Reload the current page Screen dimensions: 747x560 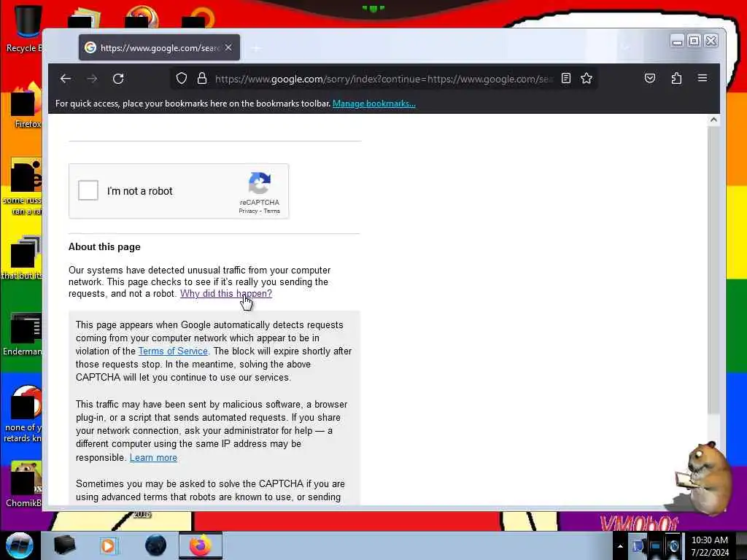118,79
